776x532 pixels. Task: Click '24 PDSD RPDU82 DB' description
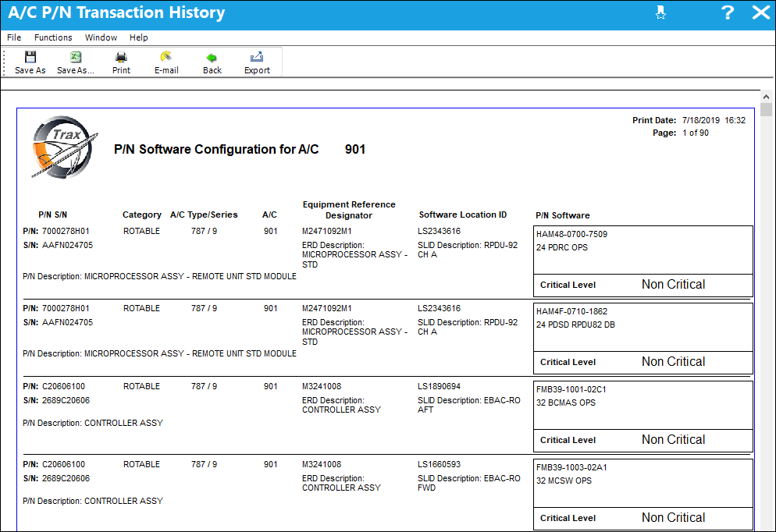point(575,325)
